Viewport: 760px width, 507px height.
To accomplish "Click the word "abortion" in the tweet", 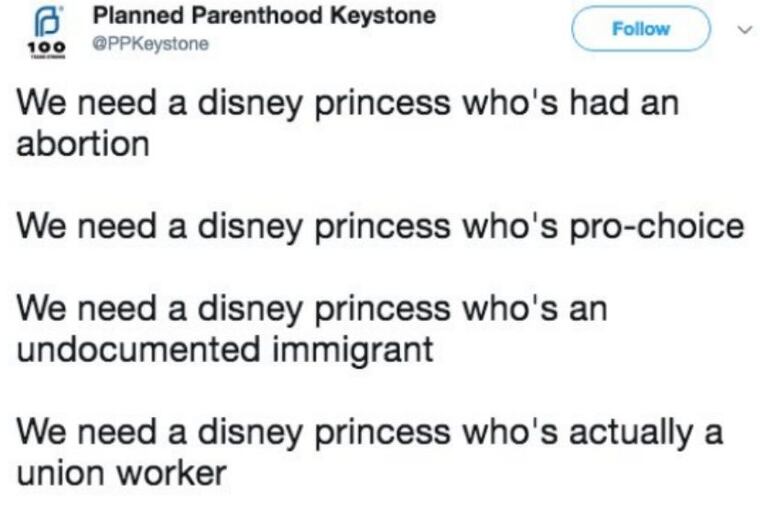I will [x=83, y=144].
